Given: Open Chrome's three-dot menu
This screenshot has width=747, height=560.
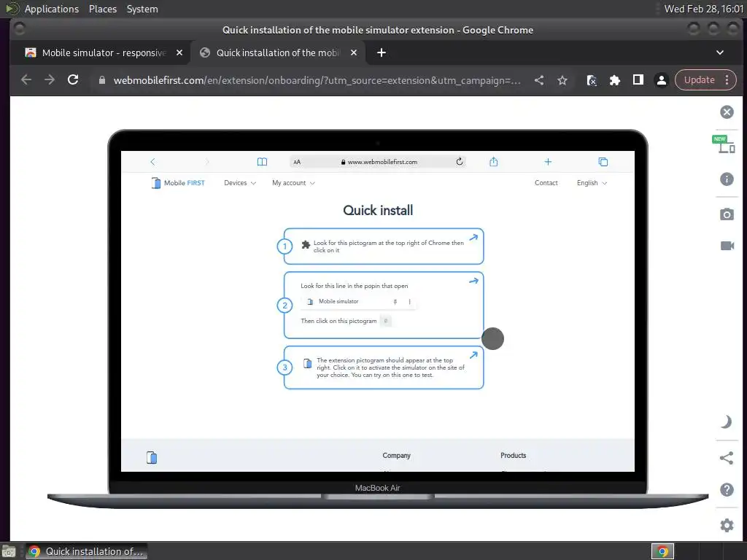Looking at the screenshot, I should coord(727,80).
